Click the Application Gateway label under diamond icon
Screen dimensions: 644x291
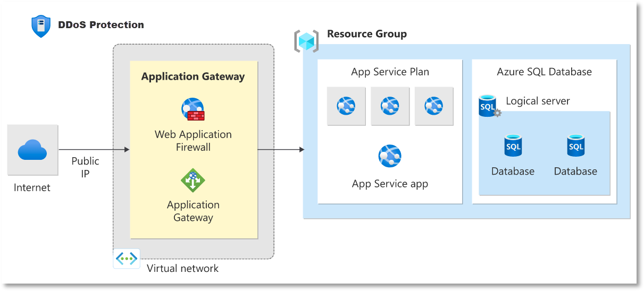pyautogui.click(x=193, y=211)
